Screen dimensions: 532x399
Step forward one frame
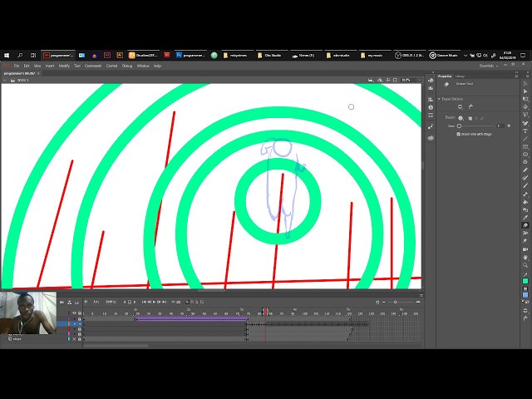coord(159,302)
